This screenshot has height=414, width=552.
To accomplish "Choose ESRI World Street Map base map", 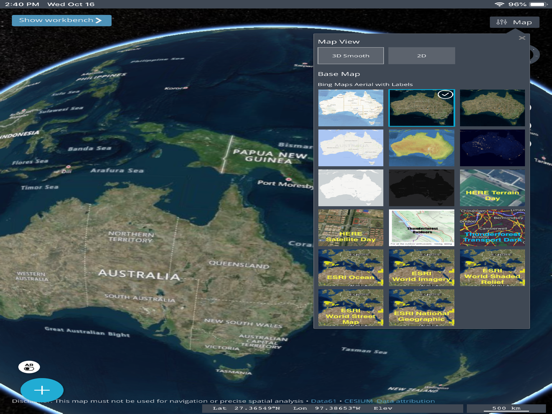I will point(351,307).
